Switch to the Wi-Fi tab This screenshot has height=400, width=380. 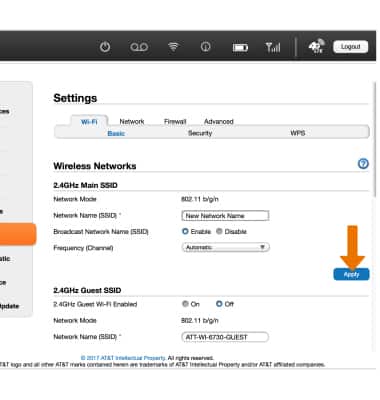click(x=89, y=122)
